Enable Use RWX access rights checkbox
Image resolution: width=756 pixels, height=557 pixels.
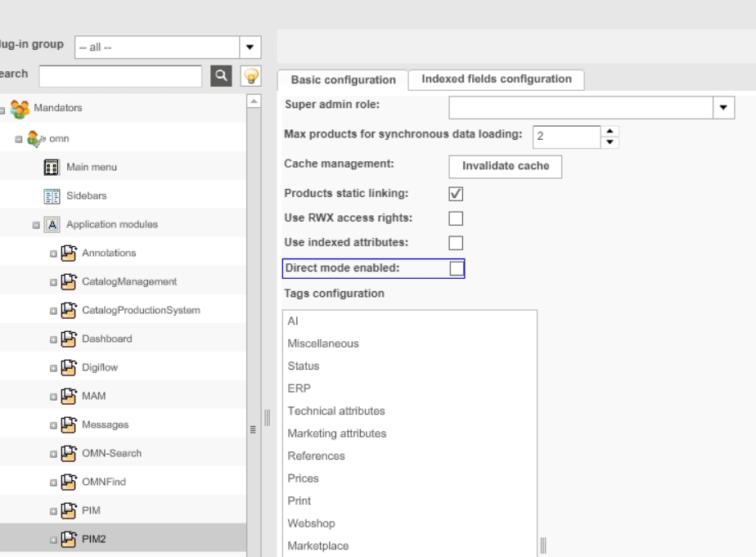457,218
